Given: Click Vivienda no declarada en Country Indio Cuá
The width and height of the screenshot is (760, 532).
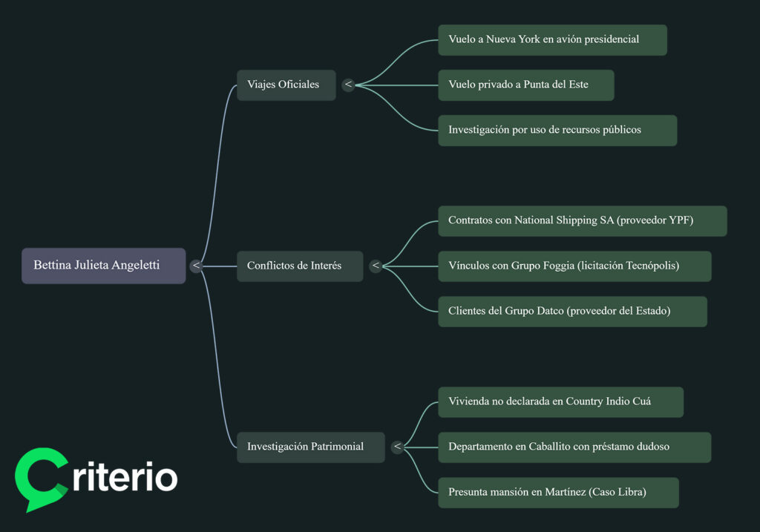Looking at the screenshot, I should 560,401.
